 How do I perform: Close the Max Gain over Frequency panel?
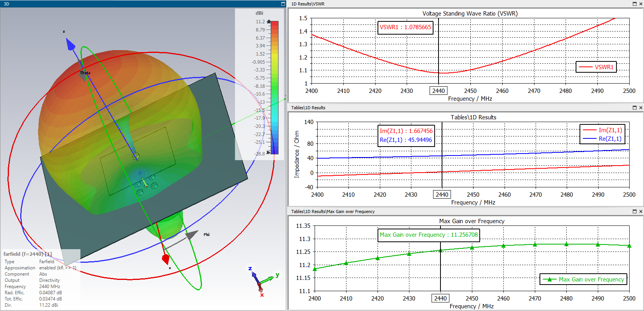coord(641,211)
